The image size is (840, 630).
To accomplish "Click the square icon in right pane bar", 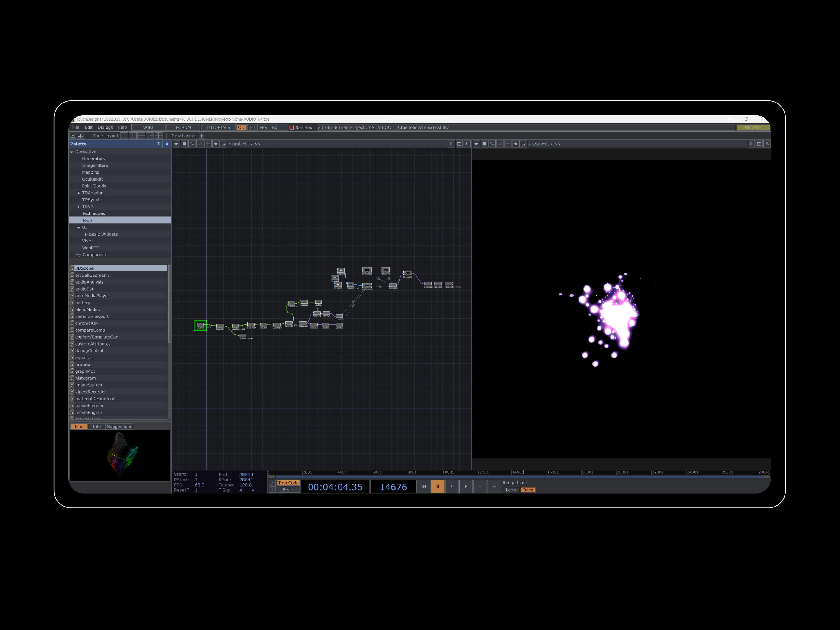I will point(484,144).
